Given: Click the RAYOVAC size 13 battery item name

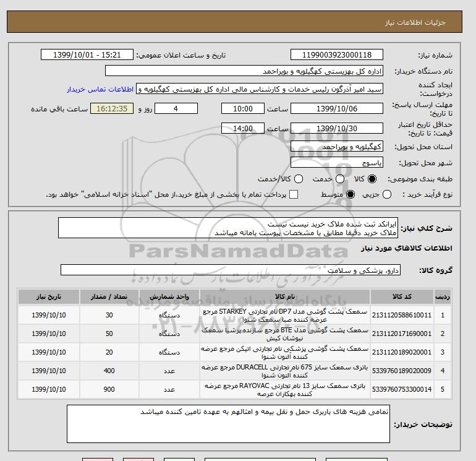Looking at the screenshot, I should point(285,390).
